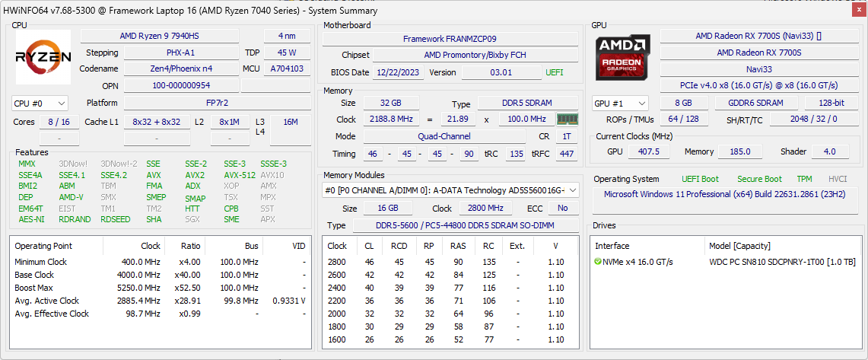
Task: Click the Secure Boot status label
Action: click(758, 179)
